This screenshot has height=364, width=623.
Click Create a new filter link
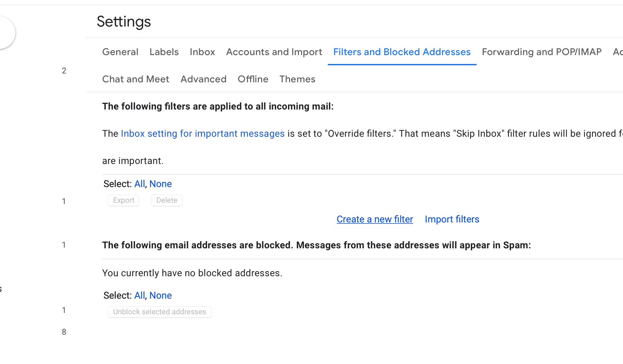click(x=374, y=219)
